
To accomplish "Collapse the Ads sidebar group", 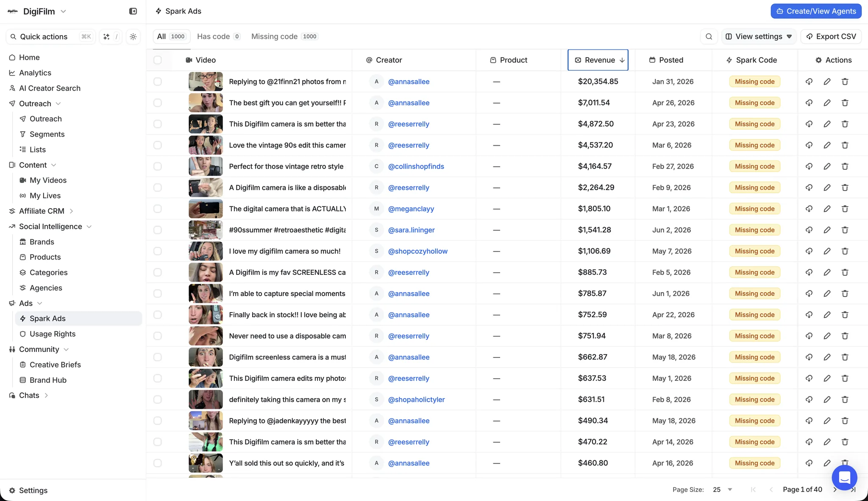I will click(x=39, y=303).
